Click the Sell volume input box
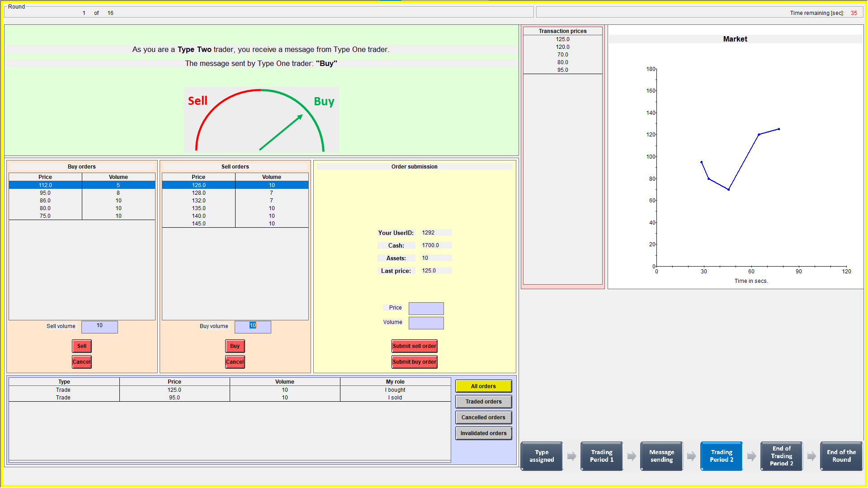 99,327
